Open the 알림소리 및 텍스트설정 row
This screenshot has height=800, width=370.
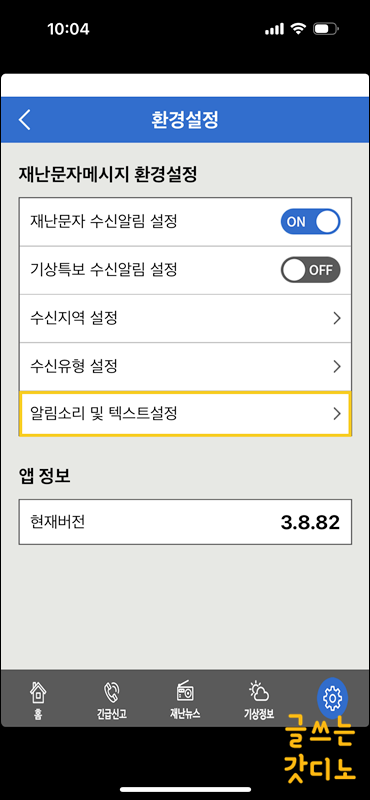(185, 413)
